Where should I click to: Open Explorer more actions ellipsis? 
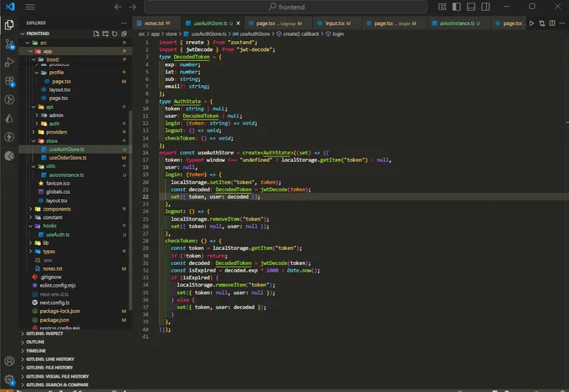pos(124,23)
